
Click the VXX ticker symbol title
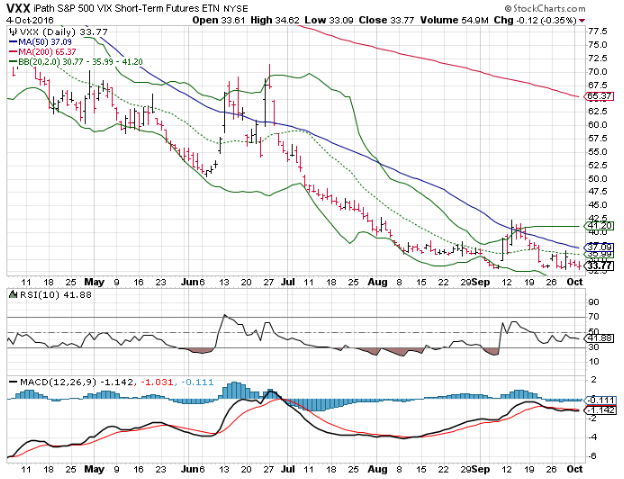point(18,8)
